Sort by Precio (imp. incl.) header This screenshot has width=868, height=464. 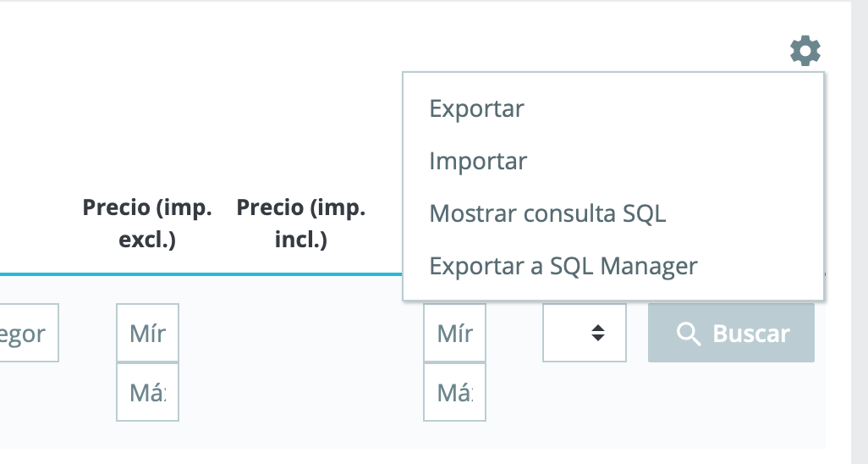click(x=301, y=224)
